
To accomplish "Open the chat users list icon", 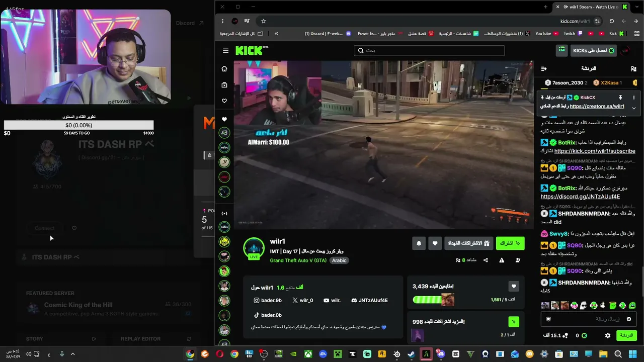I will [x=633, y=68].
